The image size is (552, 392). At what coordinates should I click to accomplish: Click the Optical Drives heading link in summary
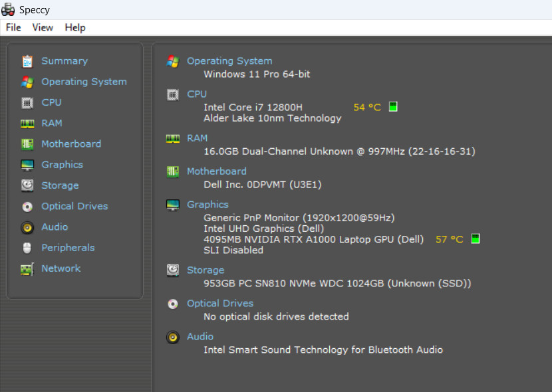coord(220,303)
